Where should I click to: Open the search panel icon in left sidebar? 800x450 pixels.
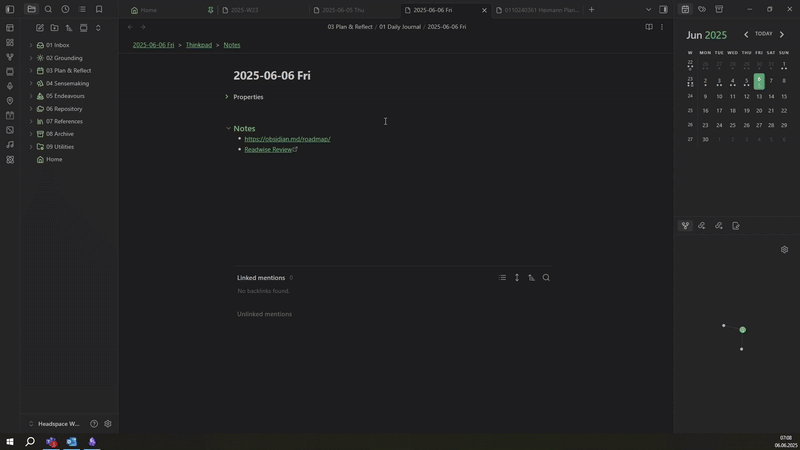(48, 9)
